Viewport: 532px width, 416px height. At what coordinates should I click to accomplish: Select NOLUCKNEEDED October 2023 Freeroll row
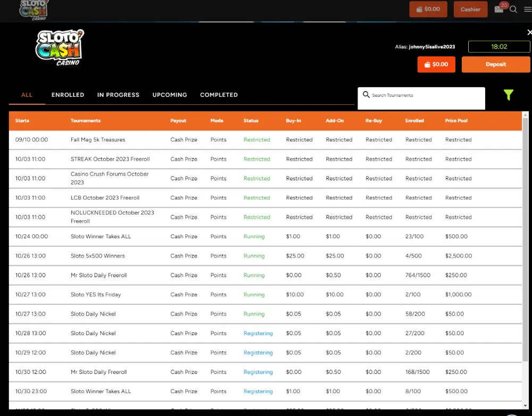265,217
